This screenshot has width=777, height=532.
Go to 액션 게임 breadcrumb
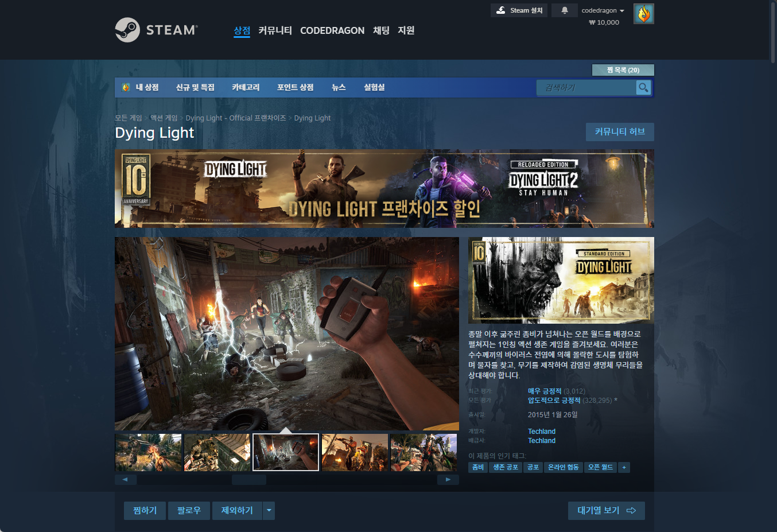pos(164,118)
